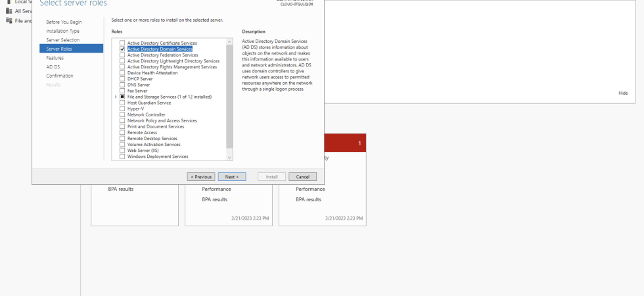Image resolution: width=644 pixels, height=296 pixels.
Task: Click the Description heading in the wizard
Action: coord(254,32)
